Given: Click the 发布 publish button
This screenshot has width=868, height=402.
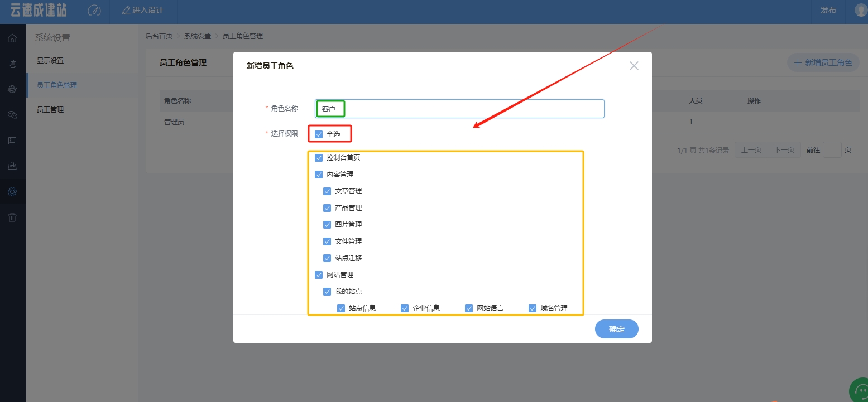Looking at the screenshot, I should click(828, 11).
